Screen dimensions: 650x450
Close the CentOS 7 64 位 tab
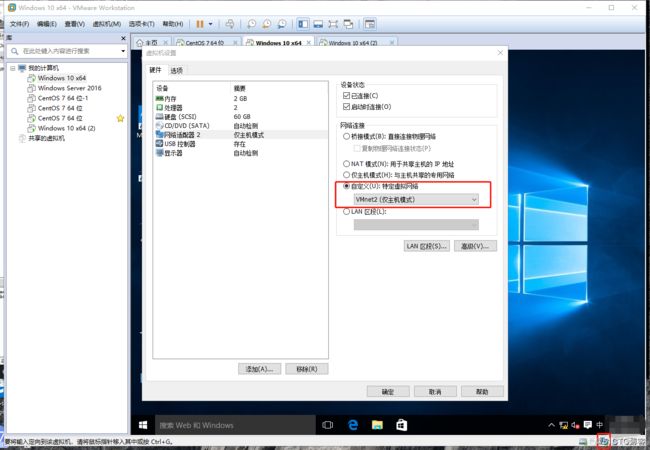pos(235,43)
